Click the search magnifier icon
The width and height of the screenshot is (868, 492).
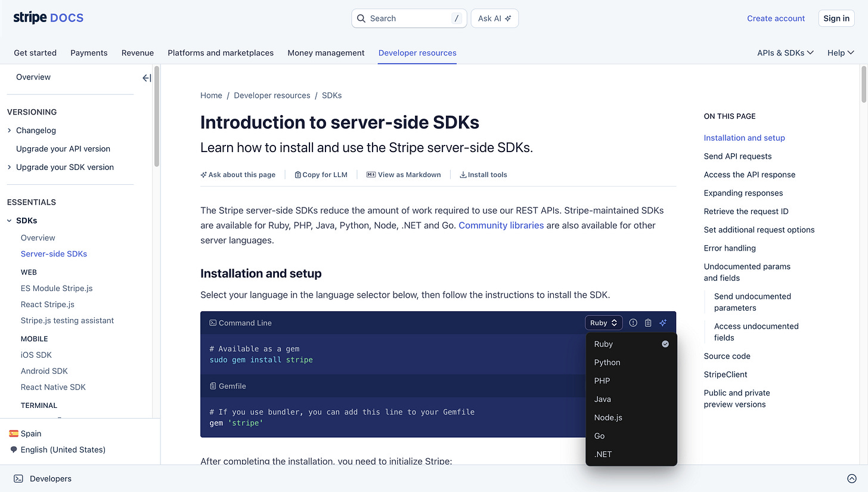(x=361, y=18)
